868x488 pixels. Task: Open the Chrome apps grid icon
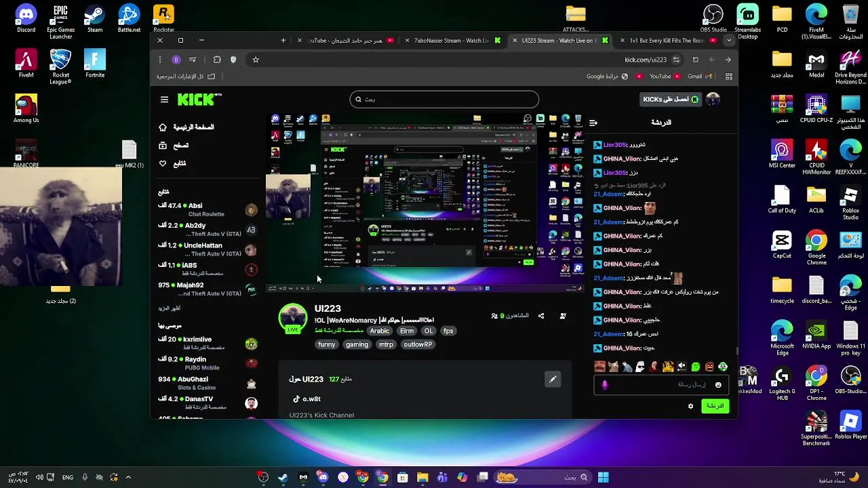click(729, 77)
